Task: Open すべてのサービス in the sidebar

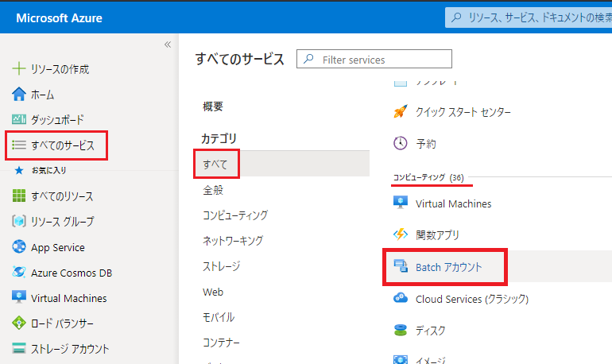Action: [x=63, y=145]
